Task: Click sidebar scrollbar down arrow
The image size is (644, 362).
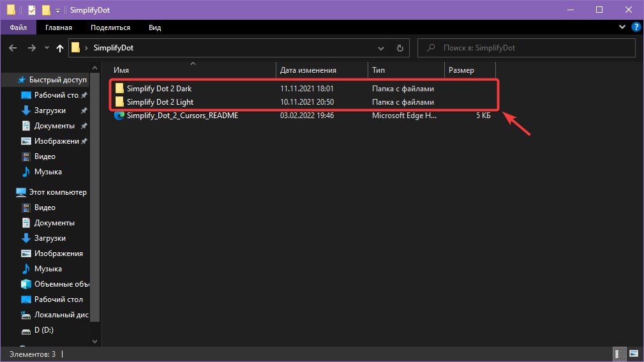Action: (95, 341)
